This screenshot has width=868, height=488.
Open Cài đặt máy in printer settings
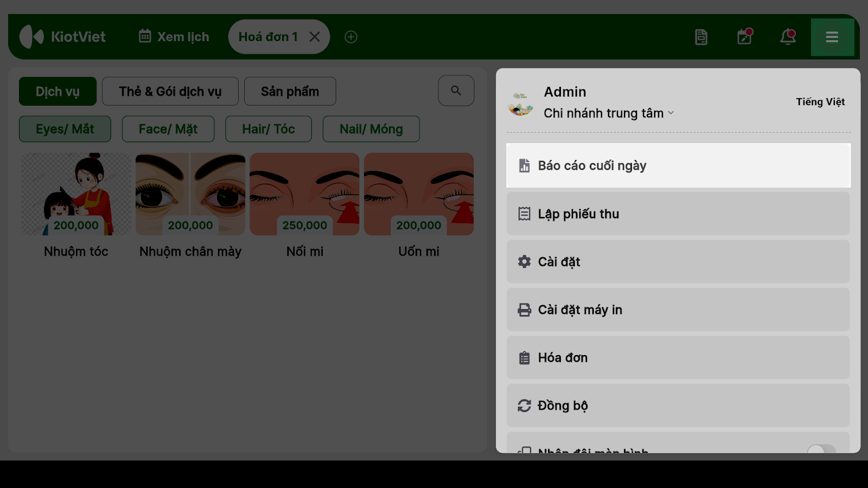tap(678, 310)
